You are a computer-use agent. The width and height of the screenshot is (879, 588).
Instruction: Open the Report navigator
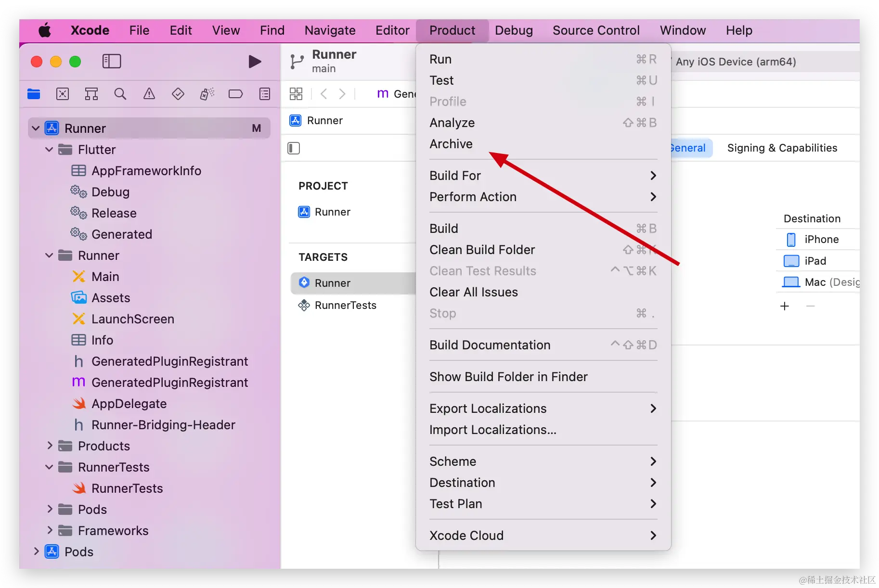[265, 94]
